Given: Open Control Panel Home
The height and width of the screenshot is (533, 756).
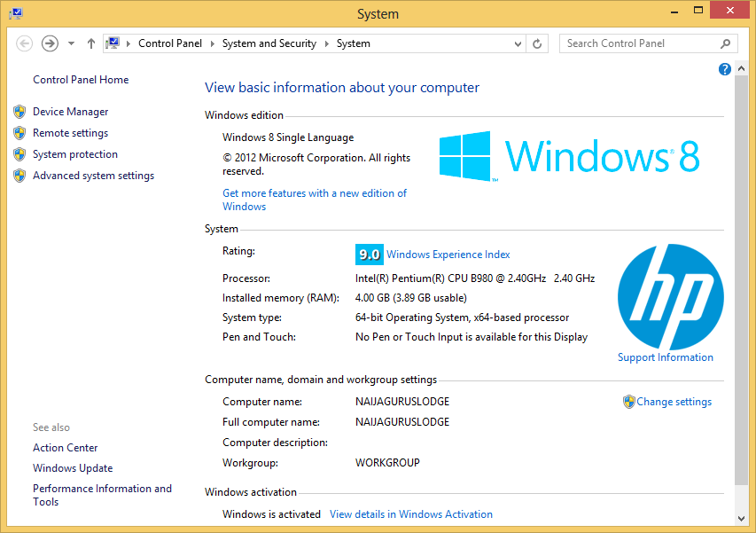Looking at the screenshot, I should (x=81, y=80).
